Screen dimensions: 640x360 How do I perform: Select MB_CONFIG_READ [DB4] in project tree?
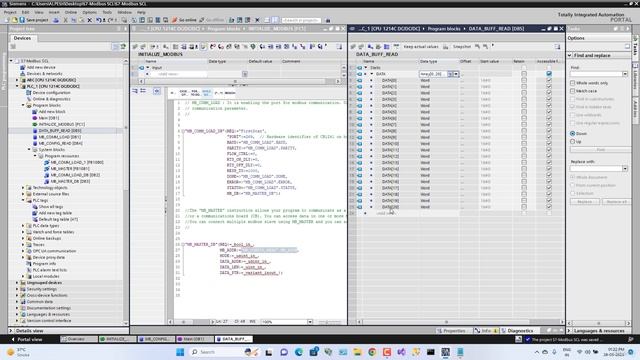click(x=60, y=143)
